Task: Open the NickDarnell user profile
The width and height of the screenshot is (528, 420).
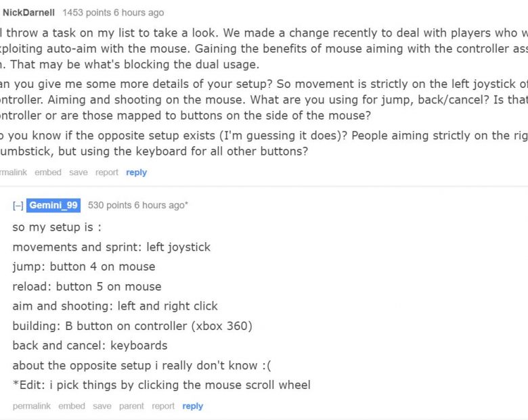Action: coord(28,13)
